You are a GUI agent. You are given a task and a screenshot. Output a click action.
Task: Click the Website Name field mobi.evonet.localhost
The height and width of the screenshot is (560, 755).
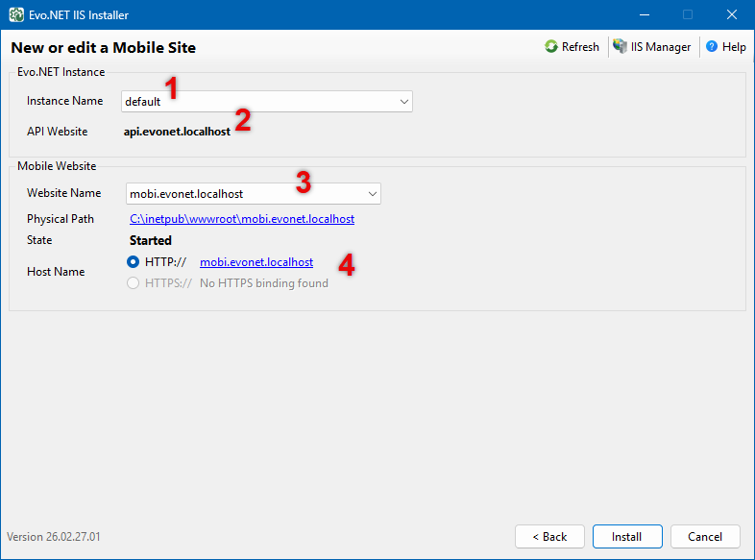(254, 194)
